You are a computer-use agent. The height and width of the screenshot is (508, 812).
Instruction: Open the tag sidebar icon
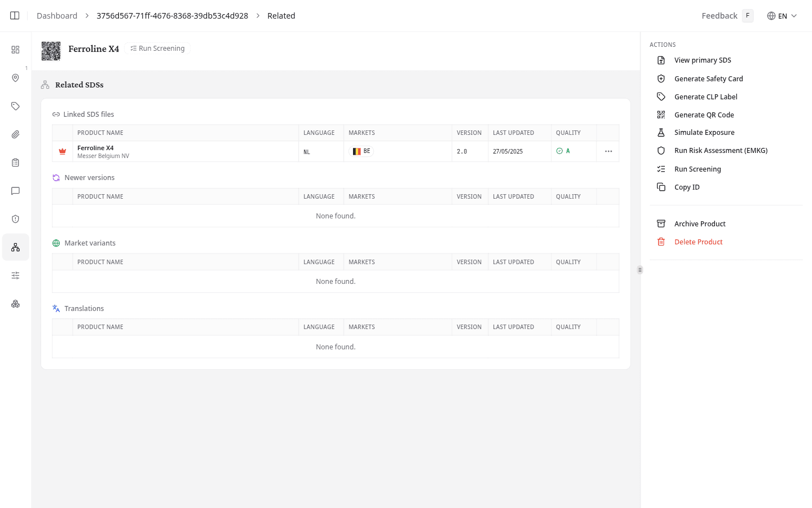pyautogui.click(x=15, y=106)
